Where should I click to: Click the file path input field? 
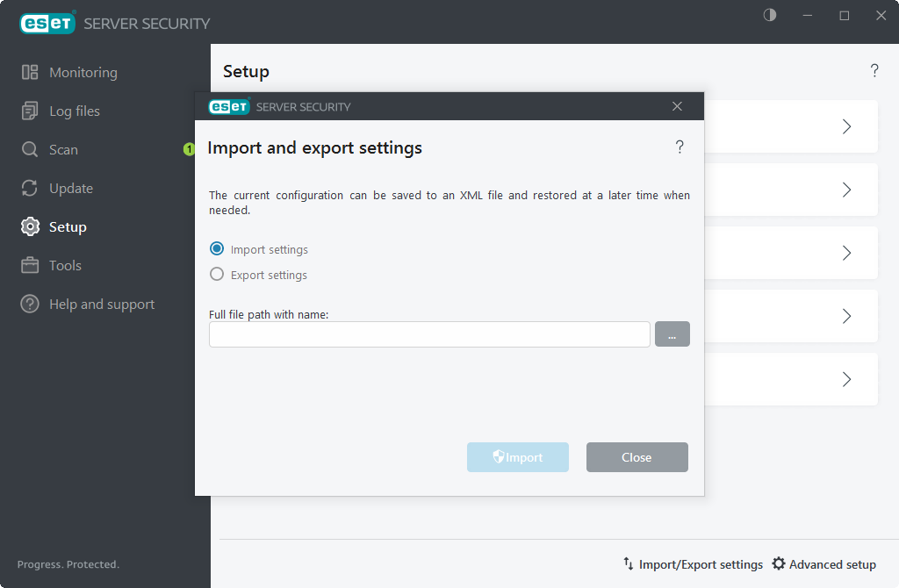429,334
